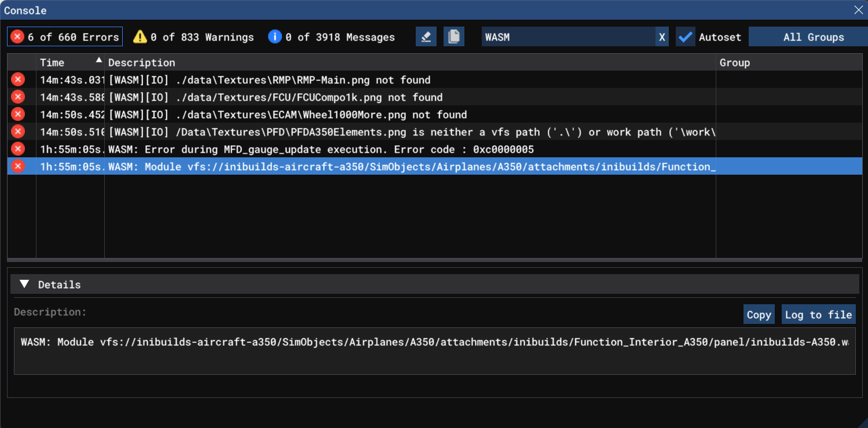Open the All Groups dropdown
868x428 pixels.
pos(813,37)
